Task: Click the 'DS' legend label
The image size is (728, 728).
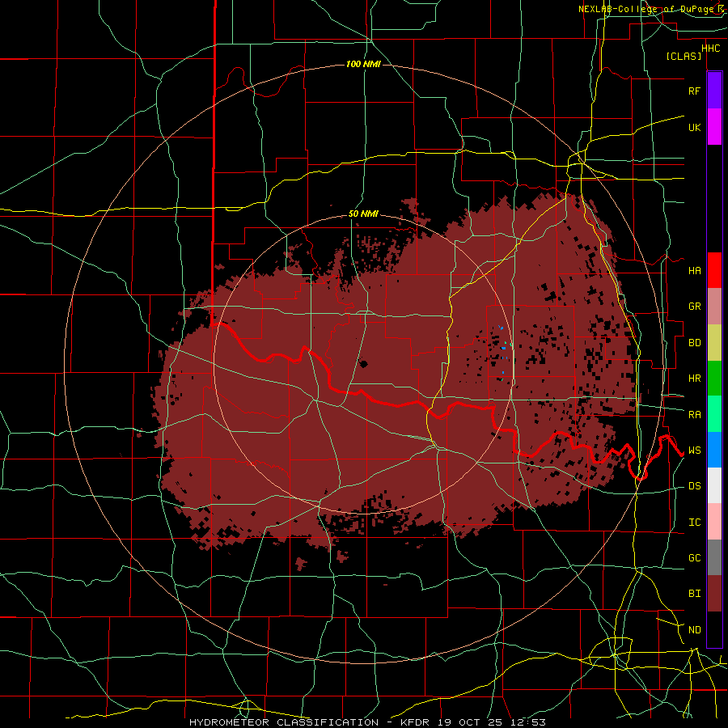Action: pos(694,486)
